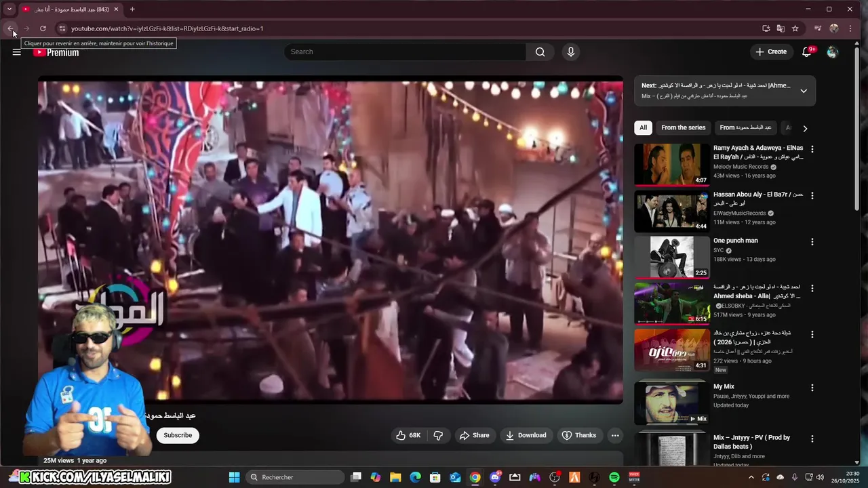Click the browser back arrow
Image resolution: width=868 pixels, height=488 pixels.
pyautogui.click(x=11, y=28)
